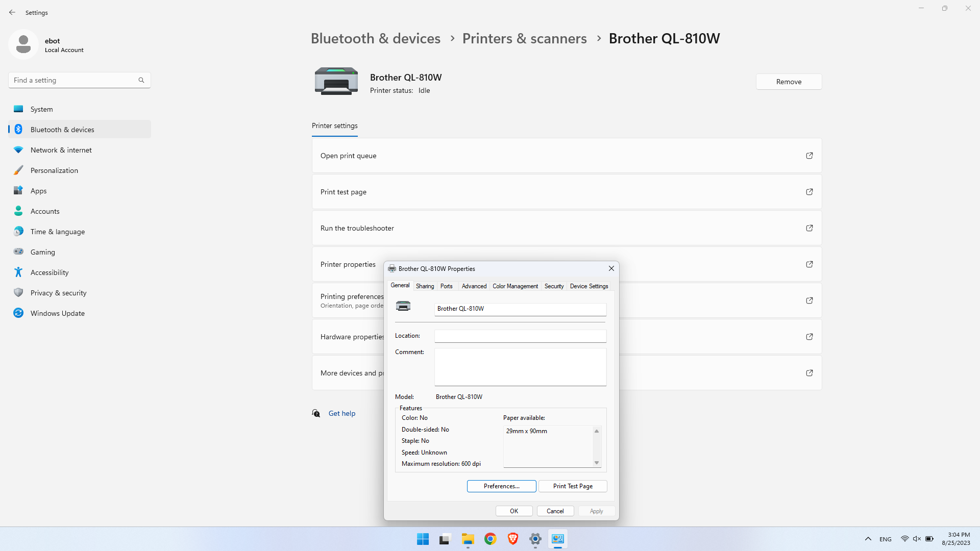Screen dimensions: 980x551
Task: Click the external link icon in More devices row
Action: 810,373
